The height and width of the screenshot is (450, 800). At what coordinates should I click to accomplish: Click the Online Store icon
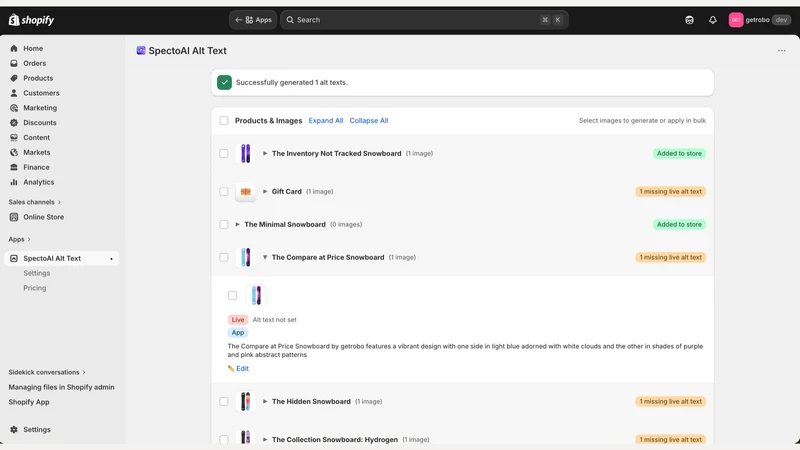14,217
